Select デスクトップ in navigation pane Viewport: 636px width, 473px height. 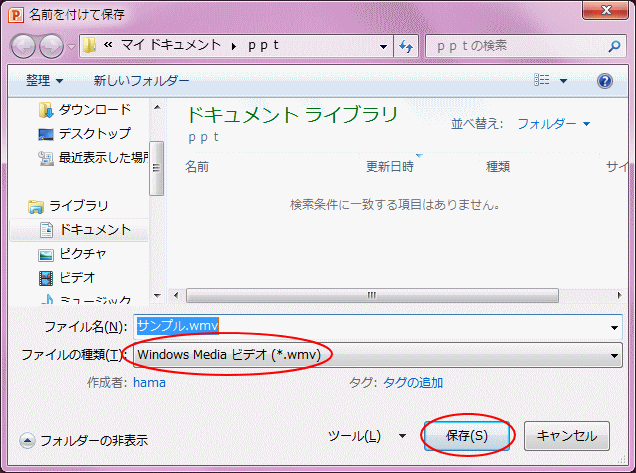[95, 133]
